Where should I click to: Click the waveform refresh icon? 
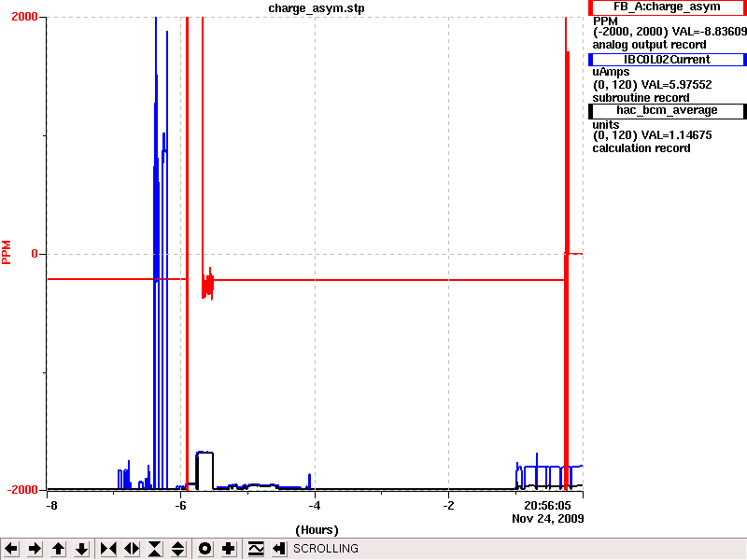coord(256,549)
